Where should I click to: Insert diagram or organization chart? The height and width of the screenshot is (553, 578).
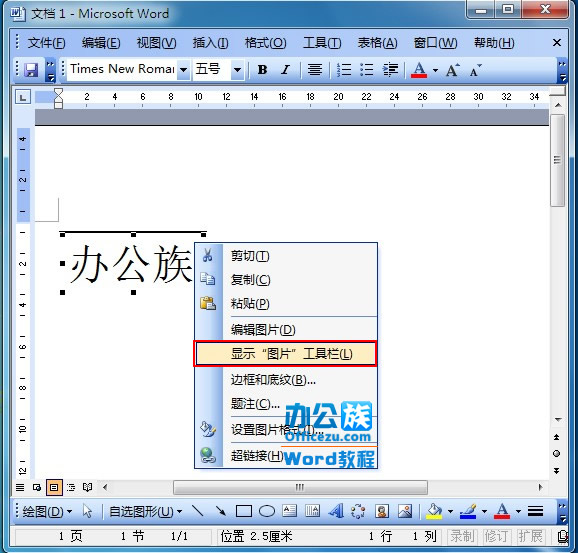click(x=358, y=511)
